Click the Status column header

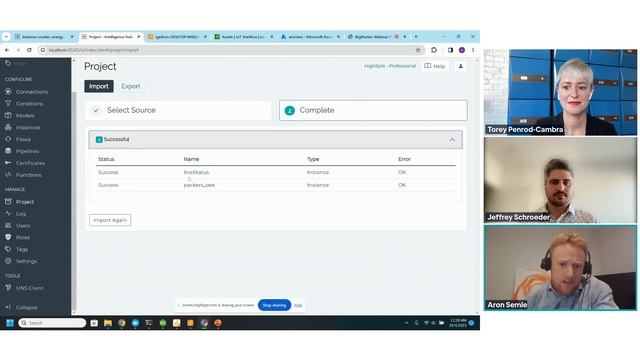pos(106,159)
